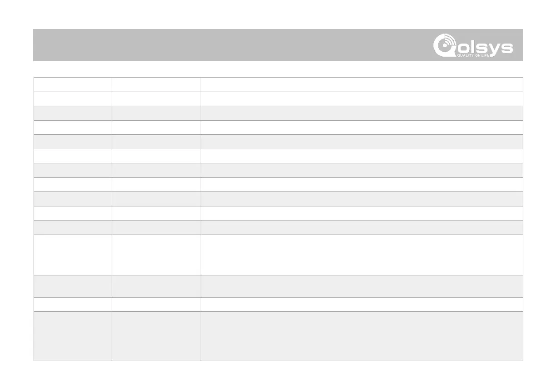
Task: Click the first-column cell of the second table row
Action: click(72, 99)
